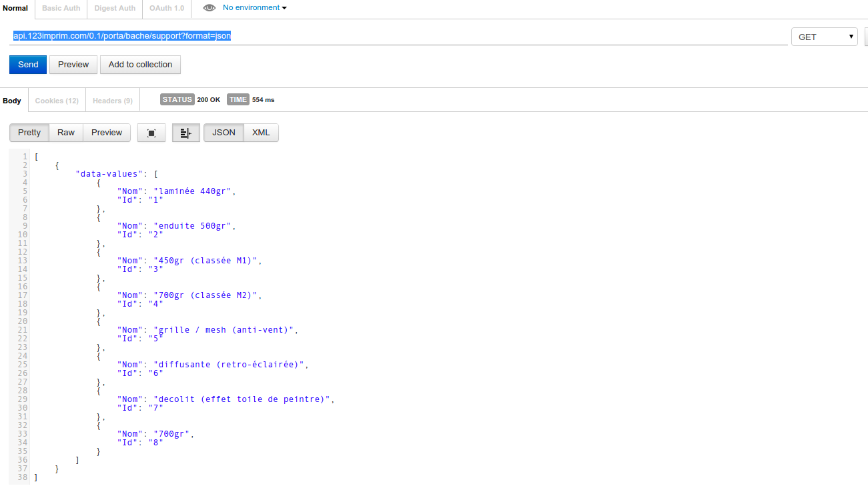Select the Pretty response view
Viewport: 868px width, 498px height.
click(x=29, y=133)
